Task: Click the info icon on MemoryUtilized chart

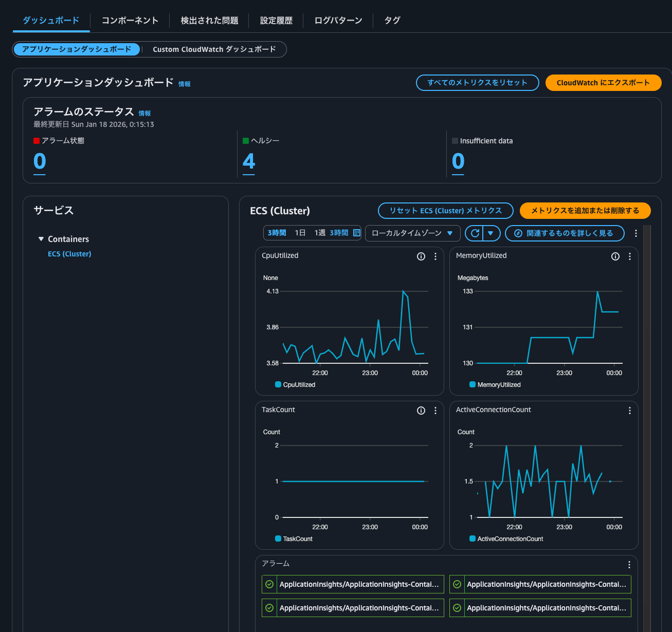Action: [615, 256]
